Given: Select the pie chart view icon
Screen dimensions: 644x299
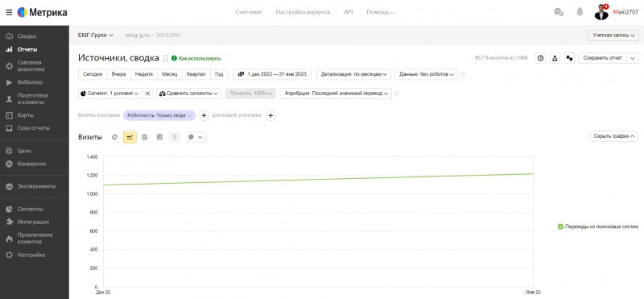Looking at the screenshot, I should [x=114, y=137].
